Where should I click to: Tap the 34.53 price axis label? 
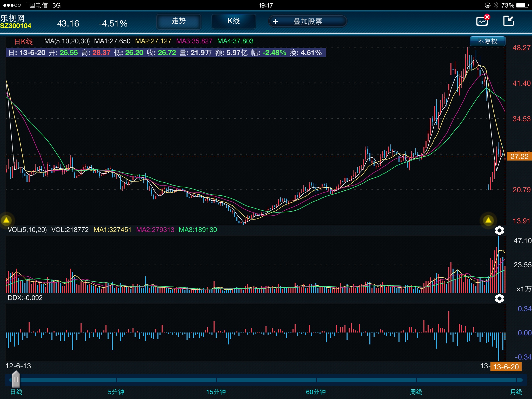pyautogui.click(x=521, y=119)
